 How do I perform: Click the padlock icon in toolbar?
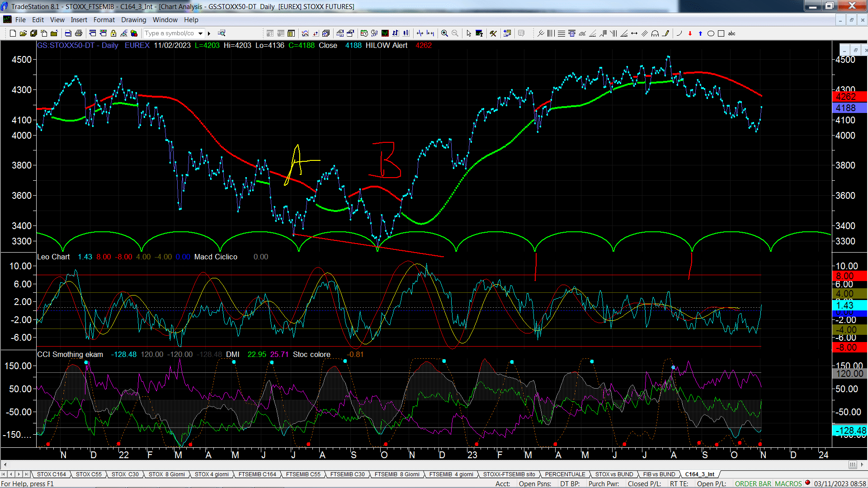[x=113, y=33]
